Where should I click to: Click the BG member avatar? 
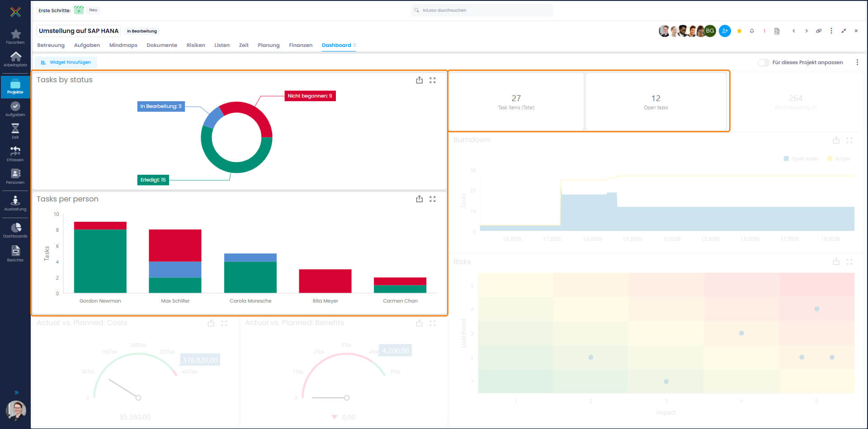(710, 31)
